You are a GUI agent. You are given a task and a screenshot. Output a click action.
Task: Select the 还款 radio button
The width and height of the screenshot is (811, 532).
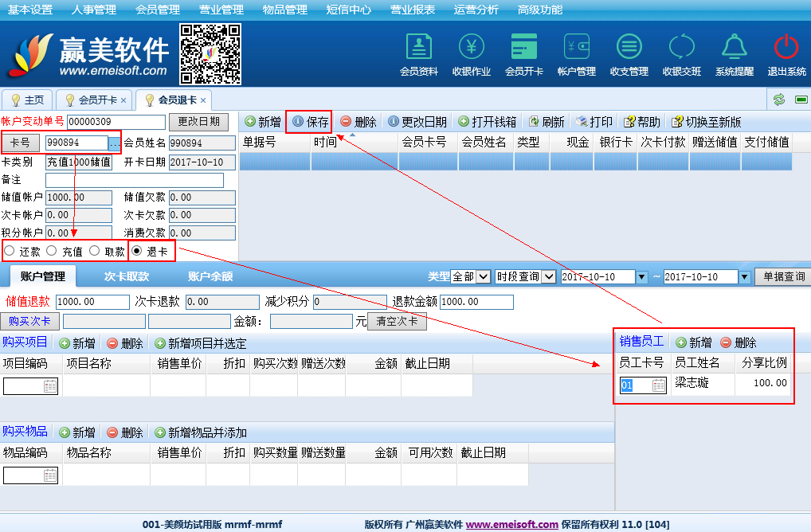10,251
